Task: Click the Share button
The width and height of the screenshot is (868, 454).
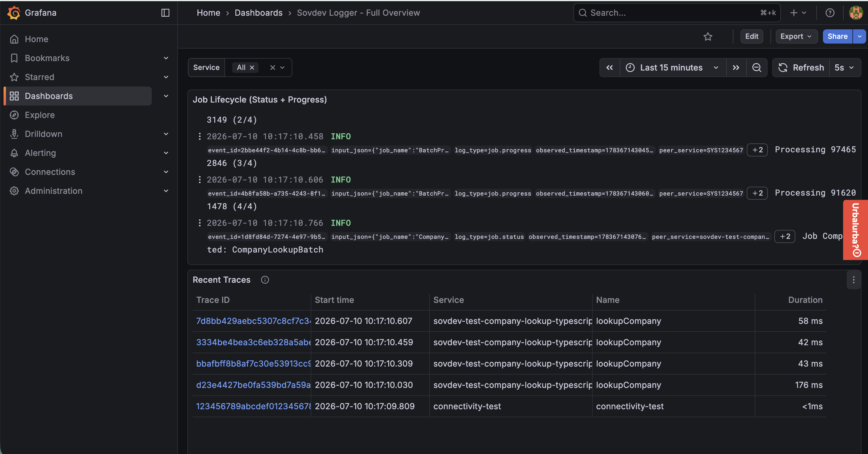Action: (x=837, y=36)
